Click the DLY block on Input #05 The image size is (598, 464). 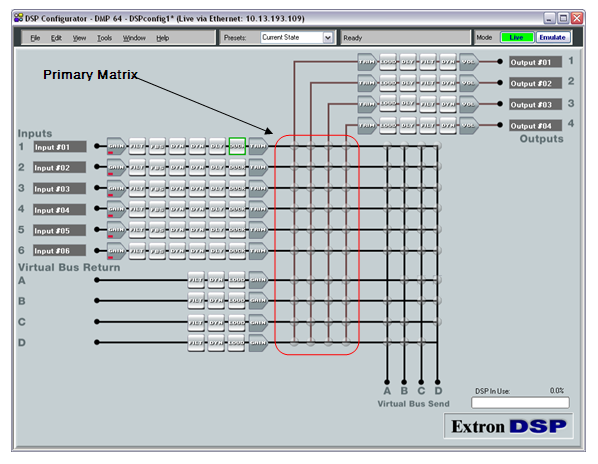217,230
